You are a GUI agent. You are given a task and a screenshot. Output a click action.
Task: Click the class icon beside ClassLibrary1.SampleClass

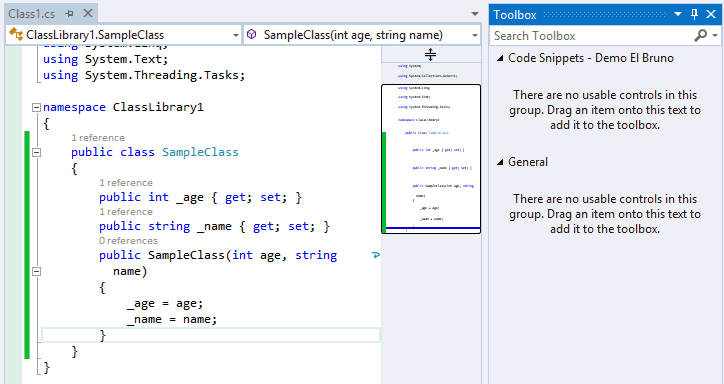(x=16, y=35)
